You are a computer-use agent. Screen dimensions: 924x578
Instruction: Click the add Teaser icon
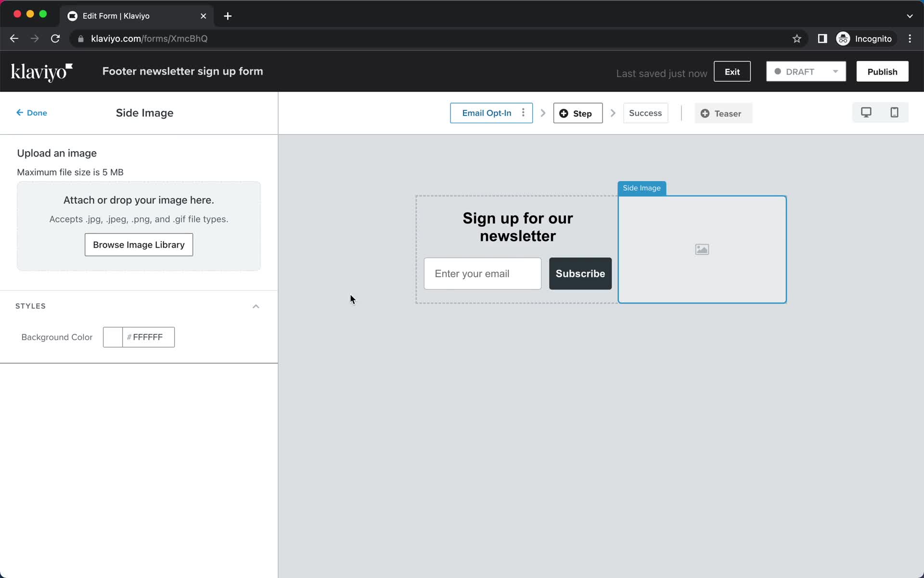tap(705, 113)
